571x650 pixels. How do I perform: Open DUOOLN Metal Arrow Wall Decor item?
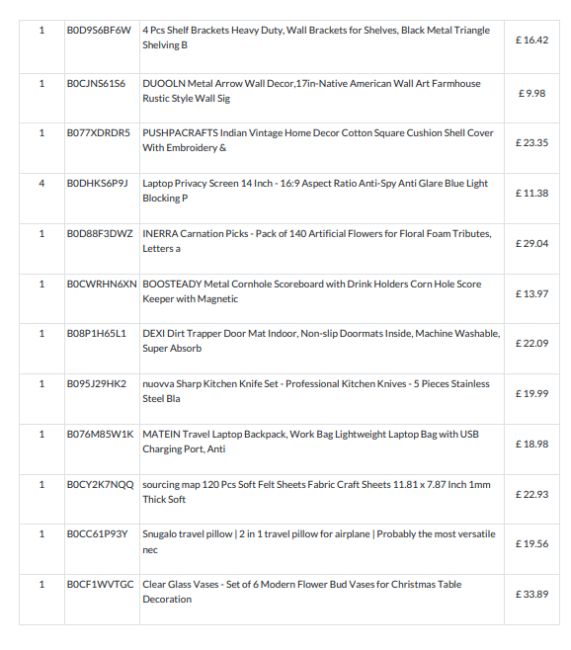tap(311, 91)
